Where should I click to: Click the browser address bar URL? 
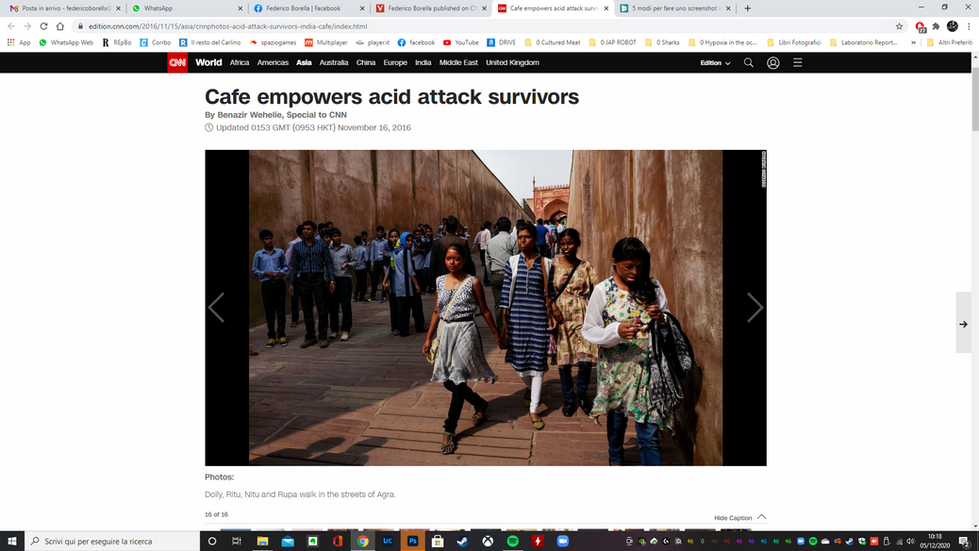[x=228, y=26]
